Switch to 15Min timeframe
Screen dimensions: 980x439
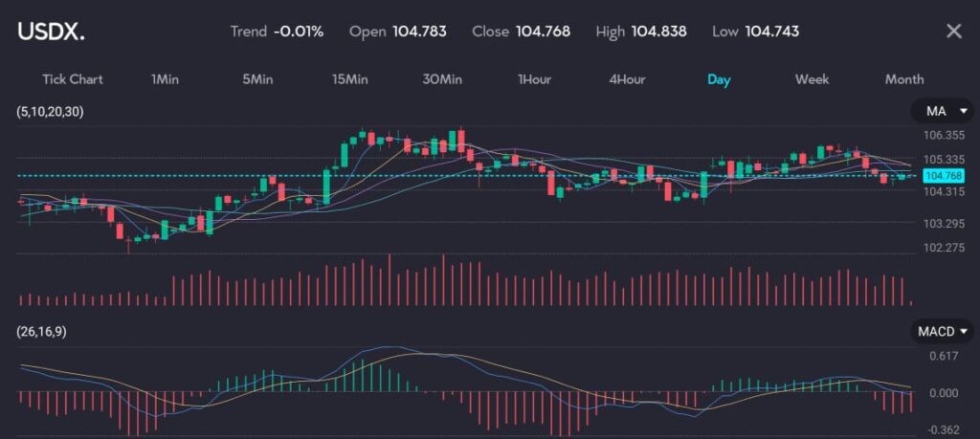(x=349, y=79)
